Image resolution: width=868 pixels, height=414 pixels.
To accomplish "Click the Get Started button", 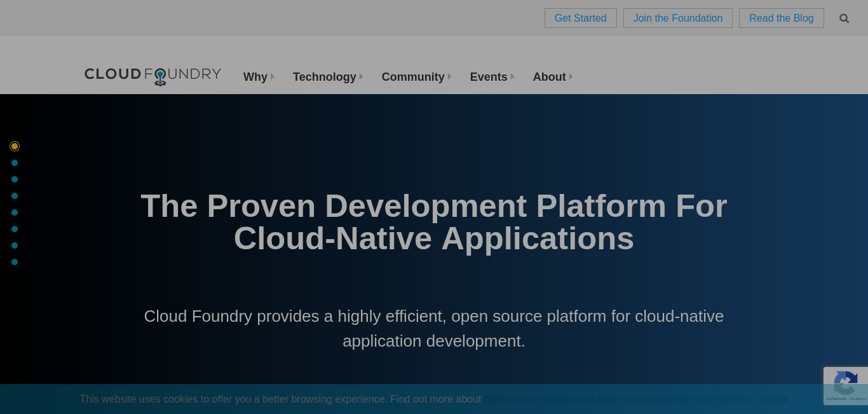I will pos(581,18).
